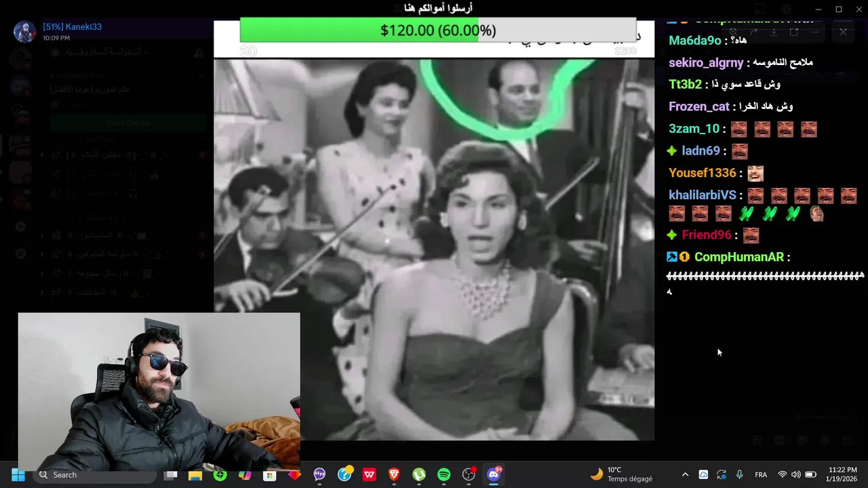The width and height of the screenshot is (868, 488).
Task: Click the sync status tray icon
Action: pyautogui.click(x=721, y=475)
